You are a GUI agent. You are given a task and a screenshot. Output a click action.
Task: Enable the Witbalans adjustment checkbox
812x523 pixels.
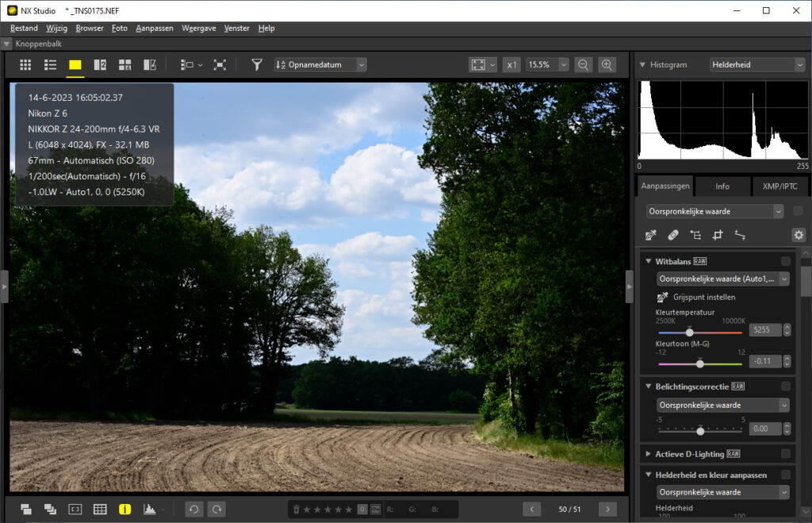785,261
